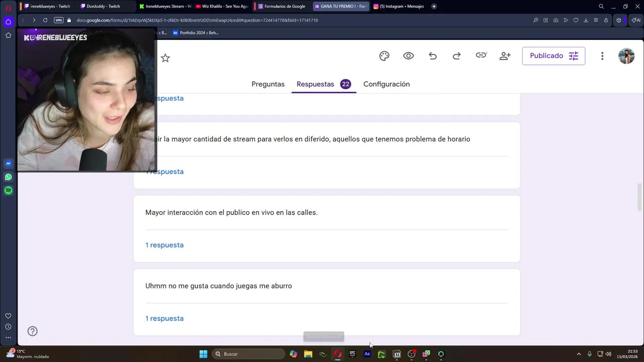
Task: Open WhatsApp in the Opera sidebar
Action: 8,177
